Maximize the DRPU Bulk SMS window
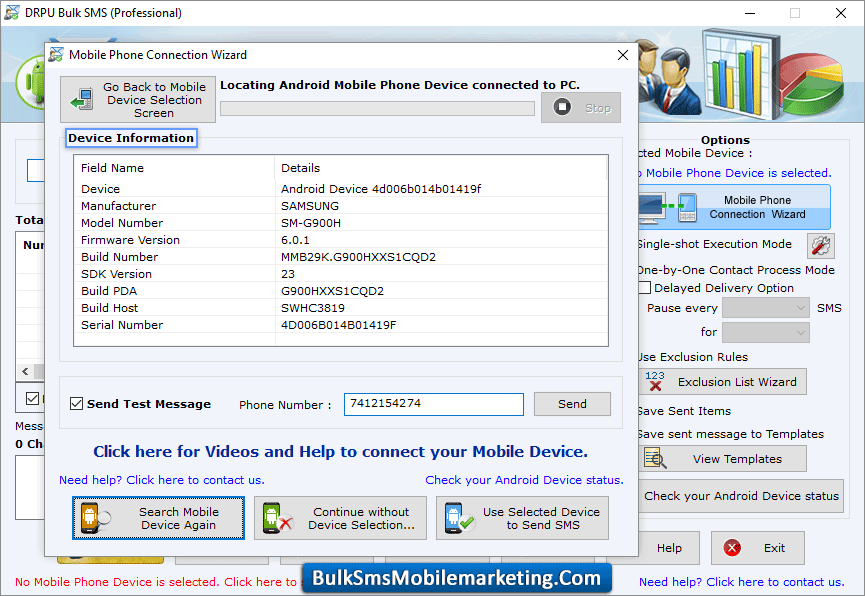 [795, 13]
